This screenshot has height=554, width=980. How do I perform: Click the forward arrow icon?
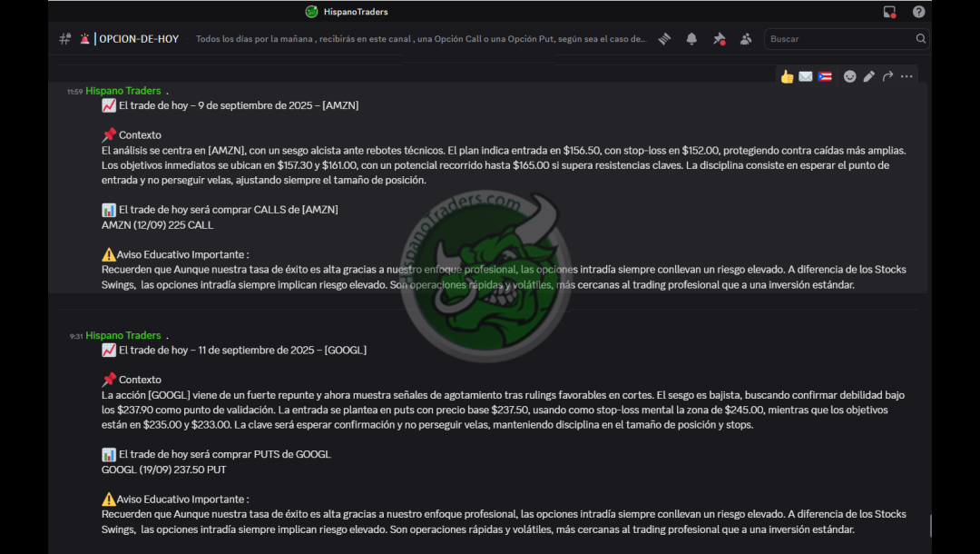[x=887, y=76]
